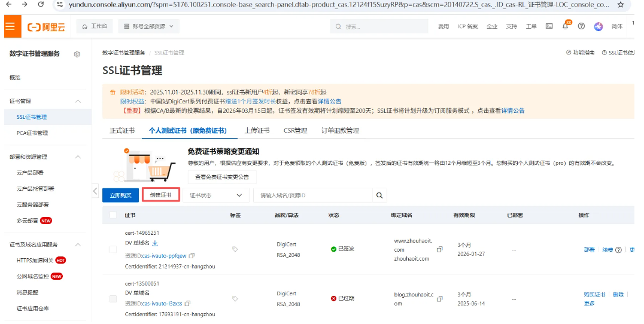This screenshot has height=324, width=644.
Task: Expand the 账号全部资源 dropdown
Action: point(148,26)
